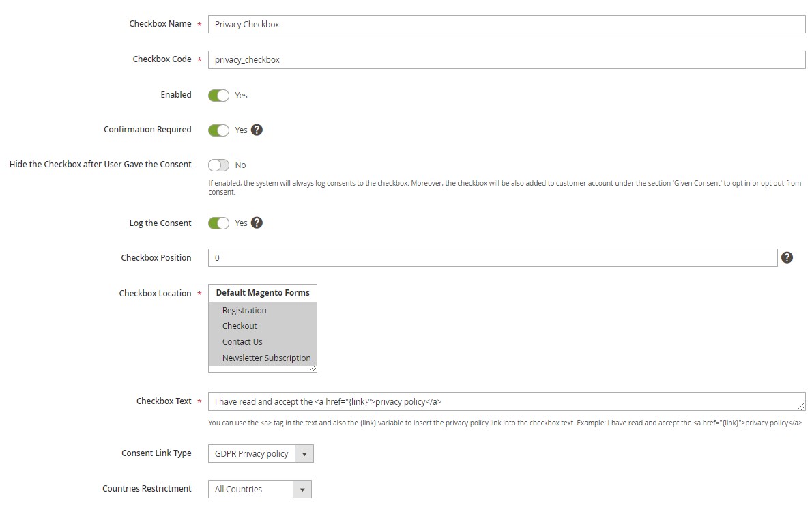Click help icon beside Log the Consent
The image size is (812, 510).
coord(257,223)
